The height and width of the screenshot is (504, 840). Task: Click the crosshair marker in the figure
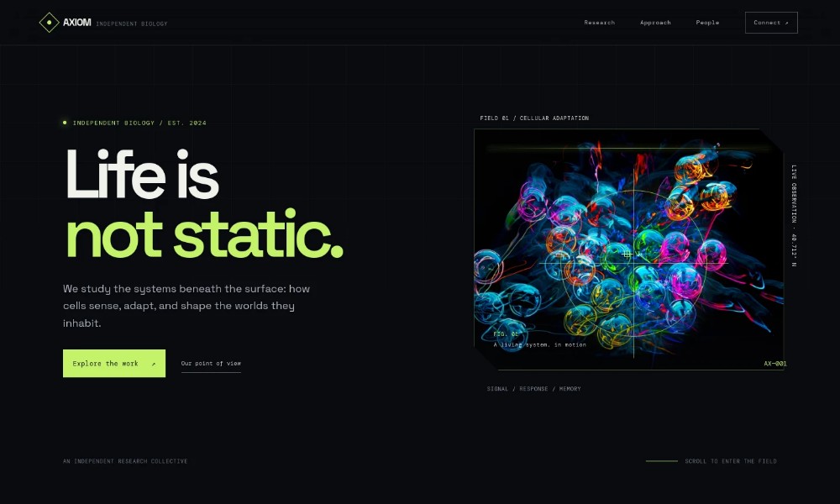627,255
